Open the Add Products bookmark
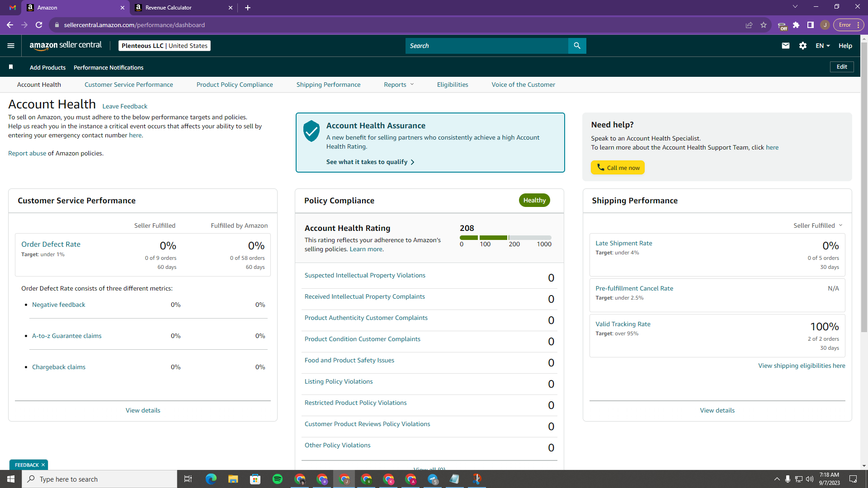Viewport: 868px width, 488px height. pyautogui.click(x=47, y=67)
